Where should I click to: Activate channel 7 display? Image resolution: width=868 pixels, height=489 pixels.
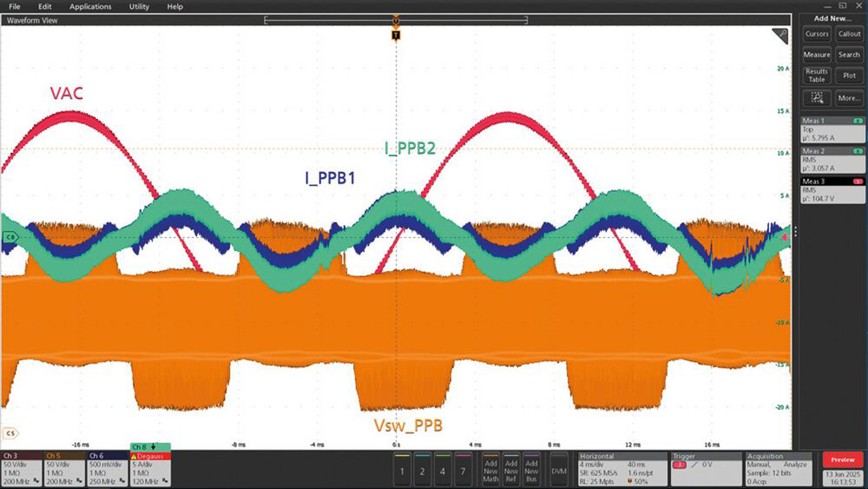(x=462, y=471)
